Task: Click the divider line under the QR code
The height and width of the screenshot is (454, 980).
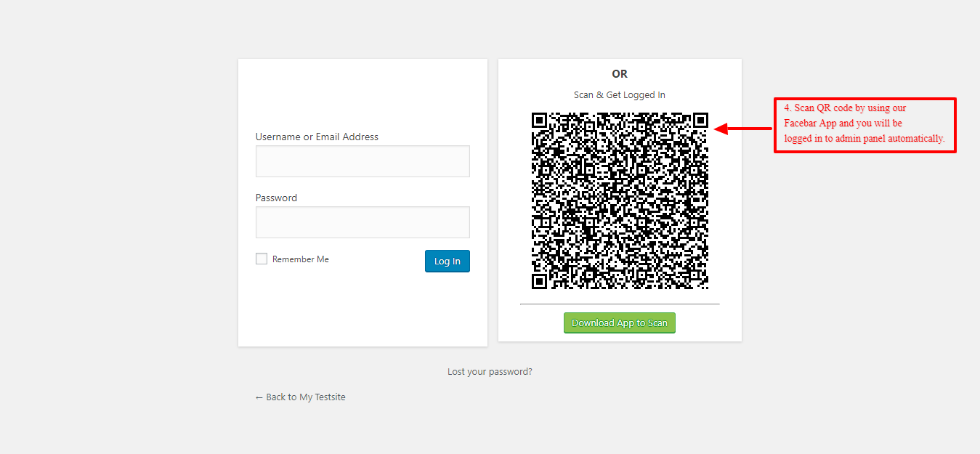Action: (620, 304)
